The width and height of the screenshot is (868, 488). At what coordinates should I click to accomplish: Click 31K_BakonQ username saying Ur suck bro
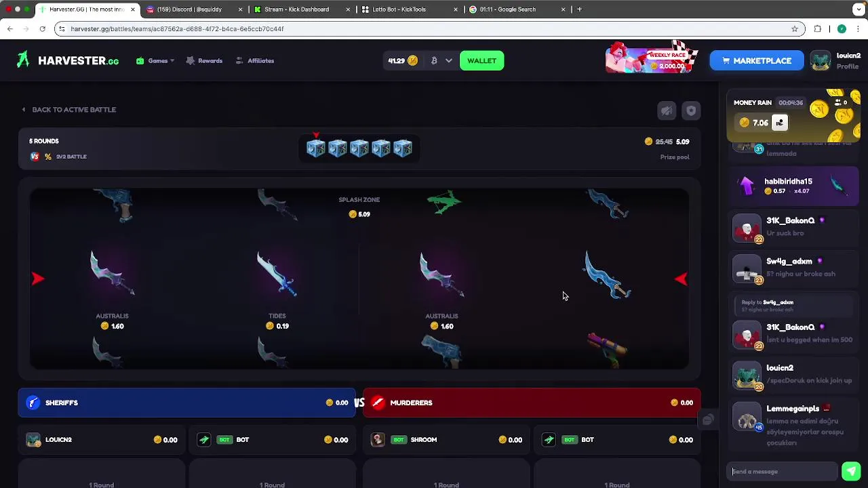click(790, 221)
